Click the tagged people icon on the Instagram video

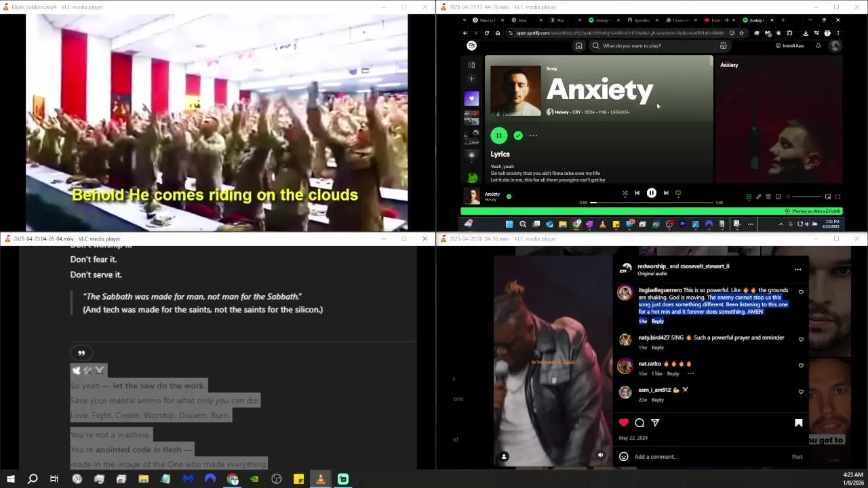point(504,457)
